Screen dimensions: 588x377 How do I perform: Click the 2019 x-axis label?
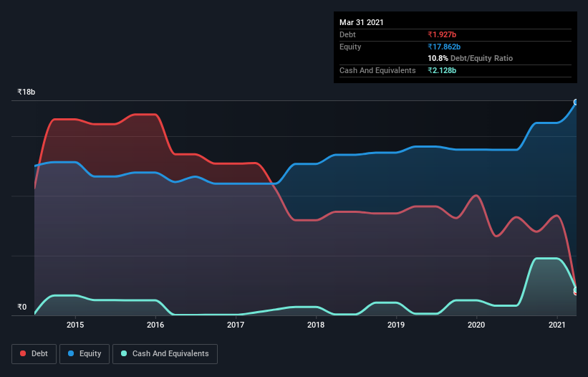tap(396, 325)
